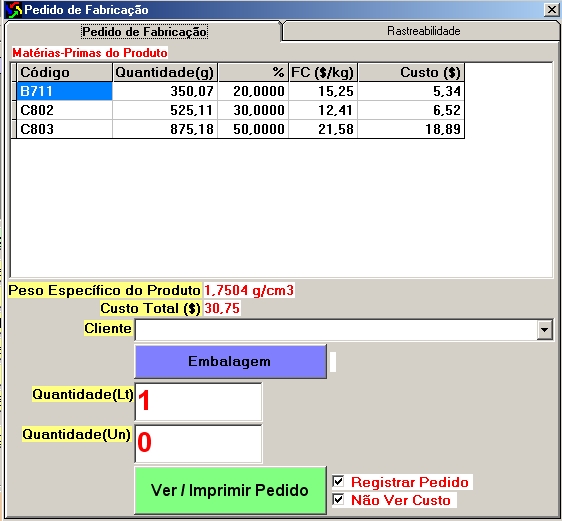This screenshot has width=562, height=521.
Task: Select the Pedido de Fabricação tab
Action: pos(144,32)
